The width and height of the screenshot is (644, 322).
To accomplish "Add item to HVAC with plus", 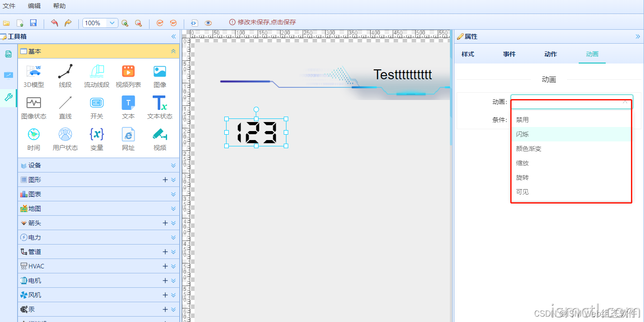I will coord(165,266).
